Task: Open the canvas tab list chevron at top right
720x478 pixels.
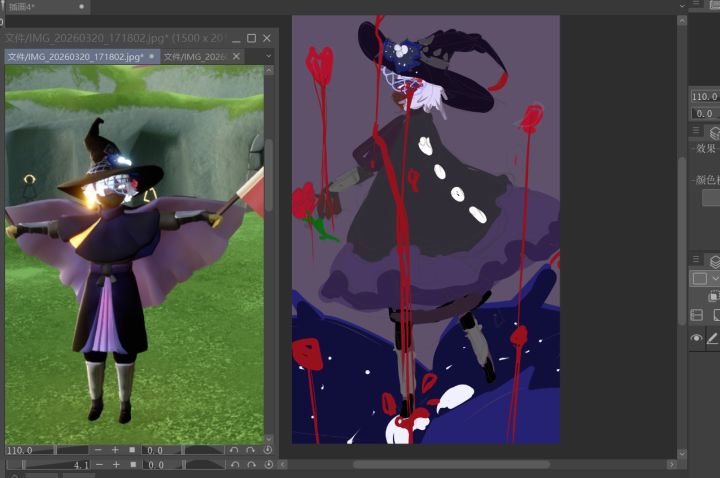Action: 682,6
